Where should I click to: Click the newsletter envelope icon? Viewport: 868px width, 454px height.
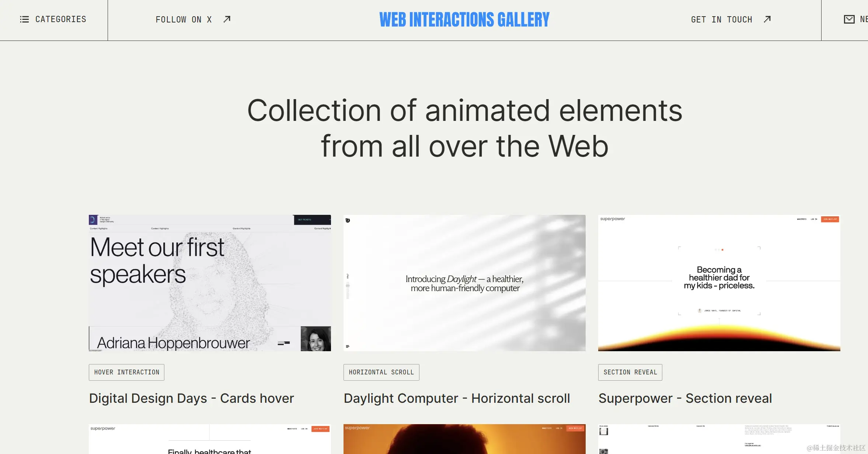(x=849, y=19)
